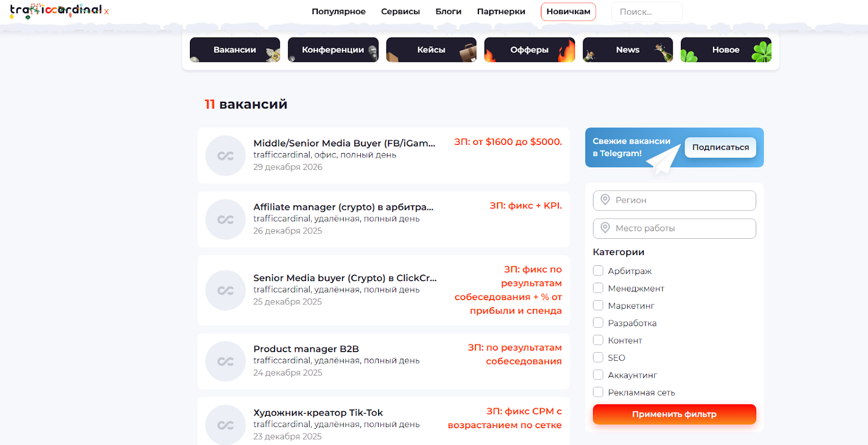
Task: Go to the Кейсы section tab
Action: 431,50
